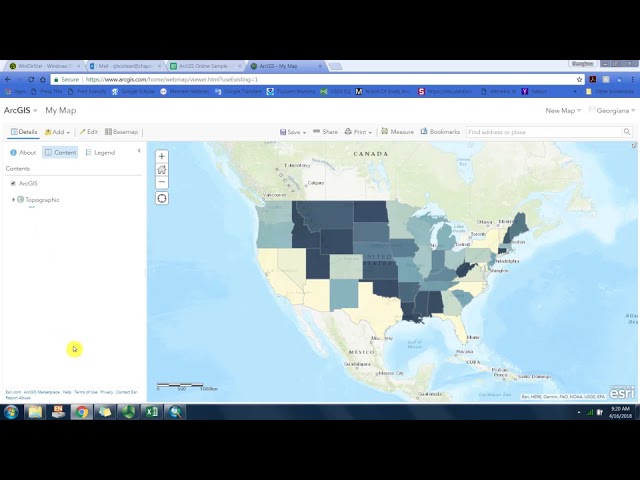Open the Report Abuse link
Image resolution: width=640 pixels, height=480 pixels.
coord(18,398)
